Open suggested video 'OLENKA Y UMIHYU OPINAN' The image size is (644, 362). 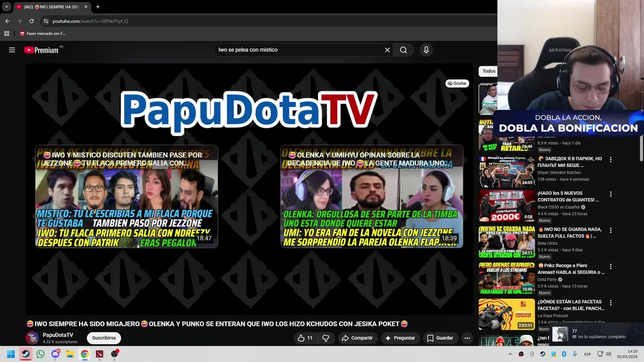click(x=372, y=196)
